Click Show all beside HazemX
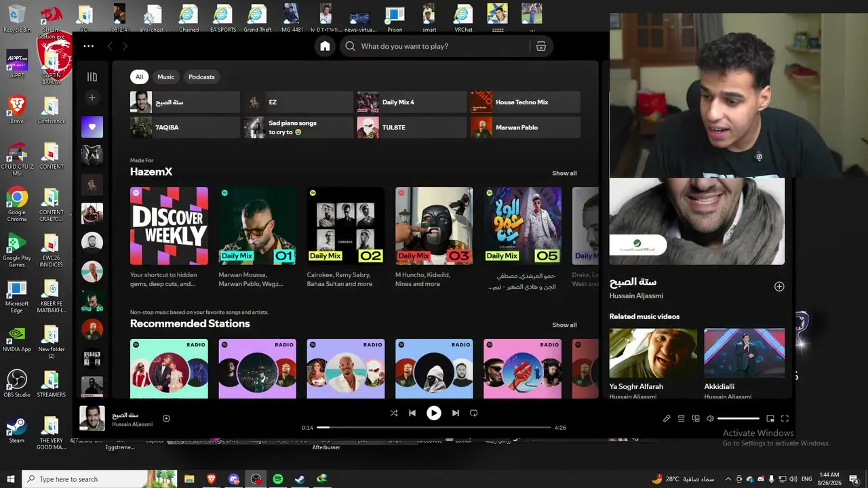 tap(564, 173)
